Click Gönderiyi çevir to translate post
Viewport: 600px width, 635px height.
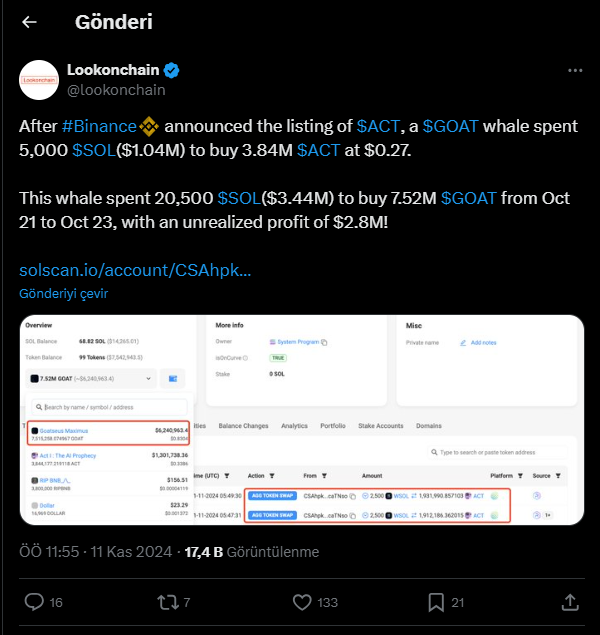coord(63,294)
